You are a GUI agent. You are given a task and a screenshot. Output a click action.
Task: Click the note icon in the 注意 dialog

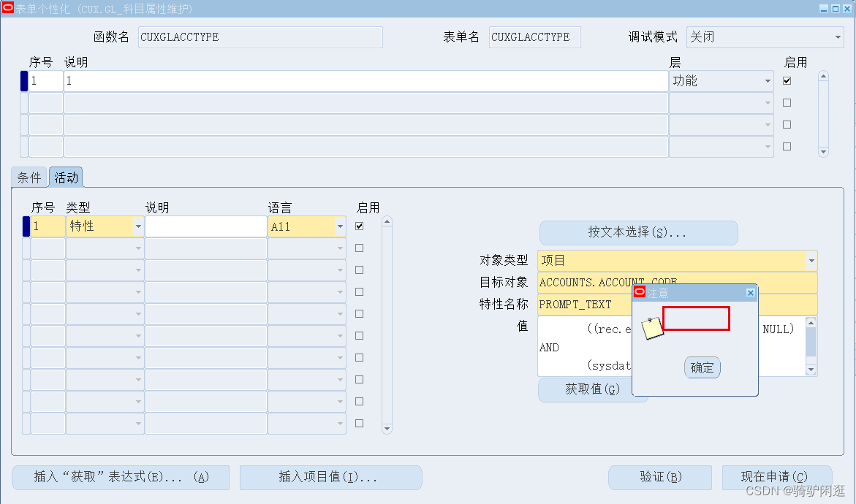(652, 329)
